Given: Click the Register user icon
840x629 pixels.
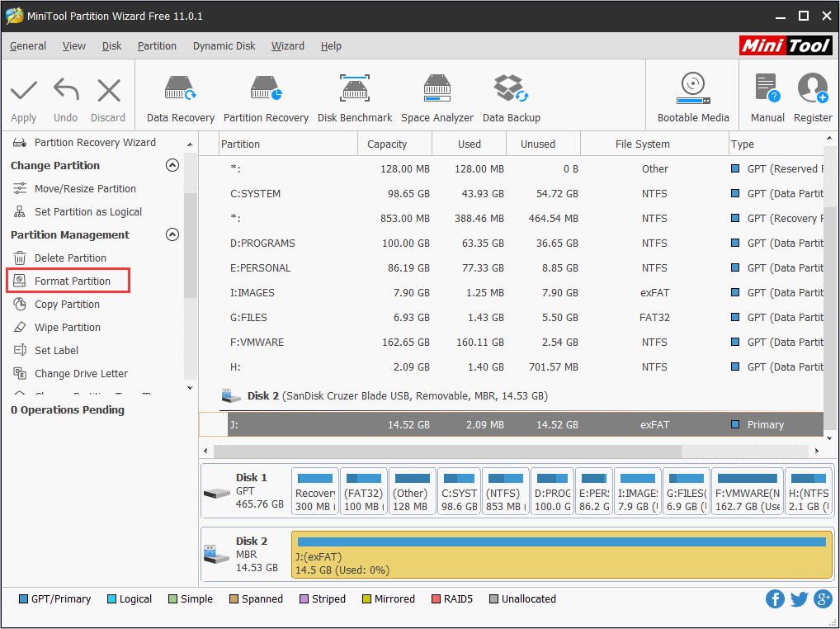Looking at the screenshot, I should [813, 88].
